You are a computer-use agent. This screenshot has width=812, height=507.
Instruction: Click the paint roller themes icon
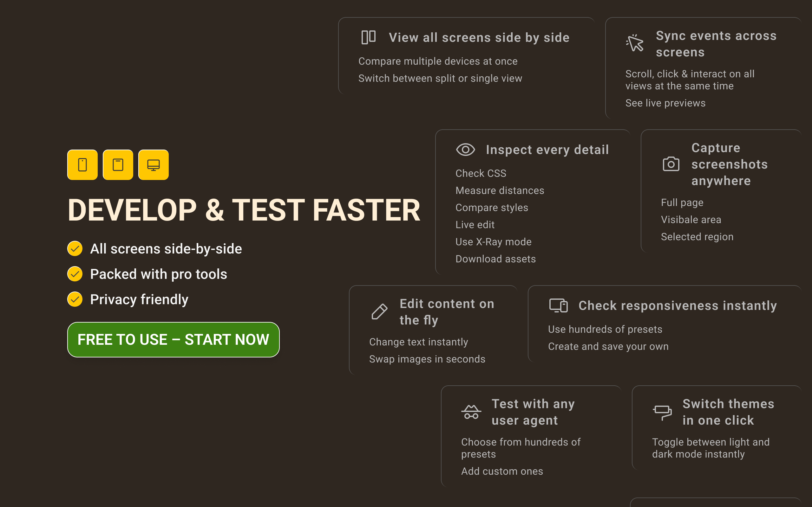click(x=662, y=412)
